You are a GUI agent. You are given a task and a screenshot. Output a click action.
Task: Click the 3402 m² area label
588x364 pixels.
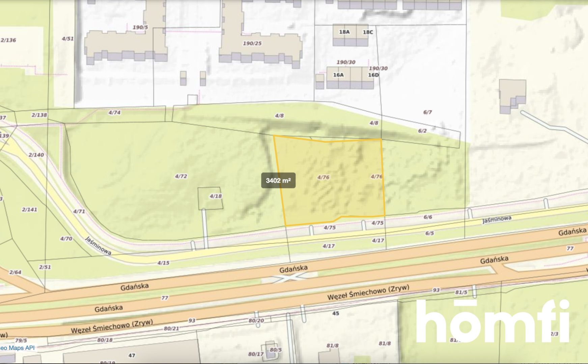[x=278, y=180]
